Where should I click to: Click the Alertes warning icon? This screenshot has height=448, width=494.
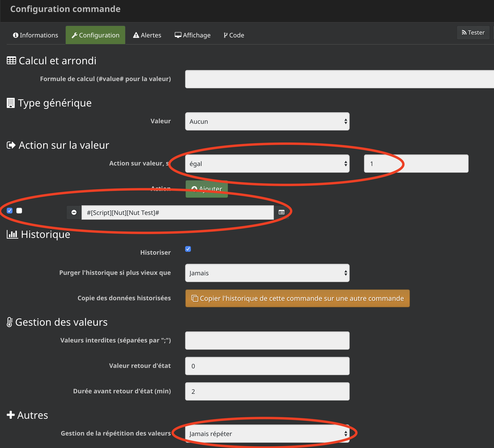tap(136, 35)
